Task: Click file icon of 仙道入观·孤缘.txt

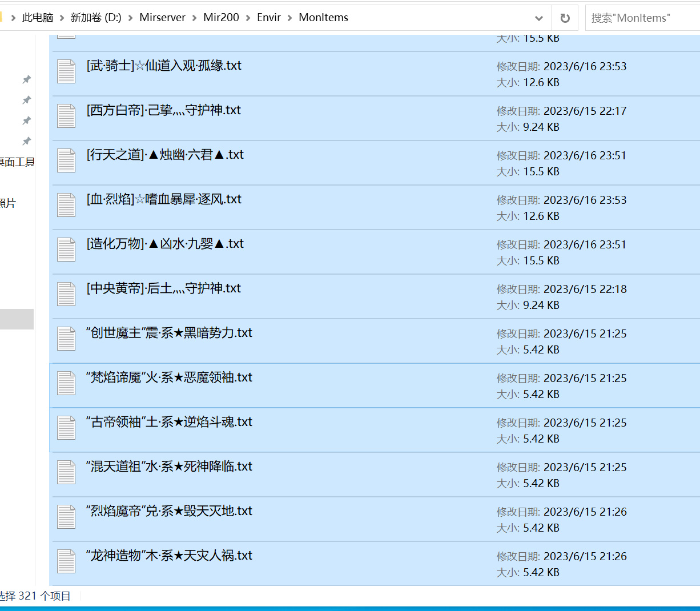Action: pos(66,72)
